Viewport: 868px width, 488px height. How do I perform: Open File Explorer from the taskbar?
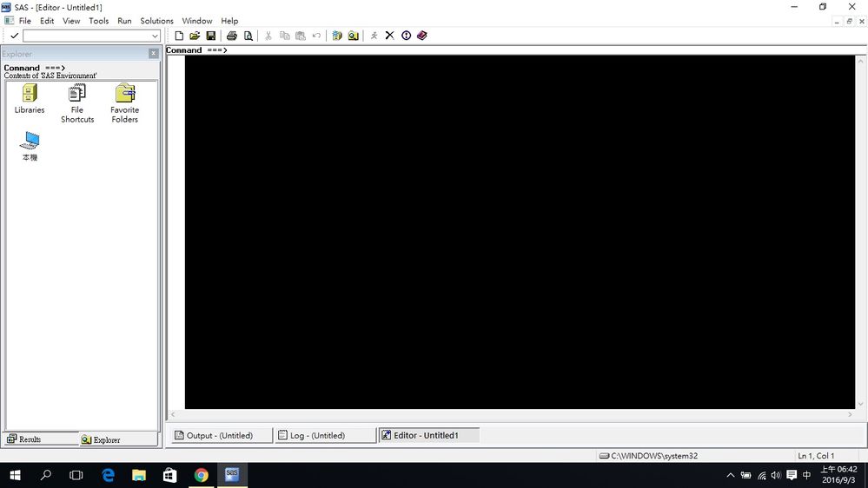tap(139, 475)
